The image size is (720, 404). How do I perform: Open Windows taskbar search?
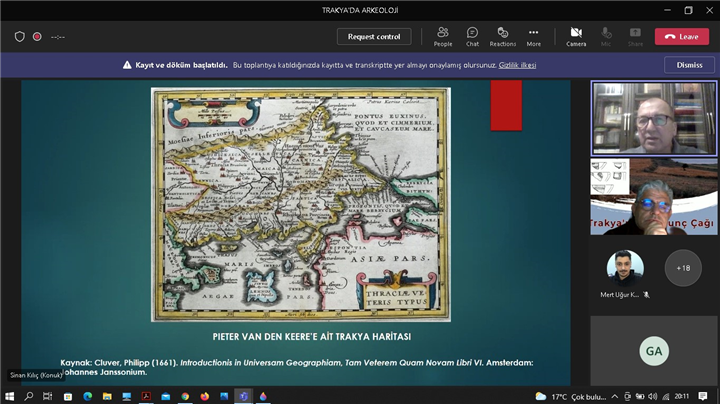pyautogui.click(x=28, y=396)
